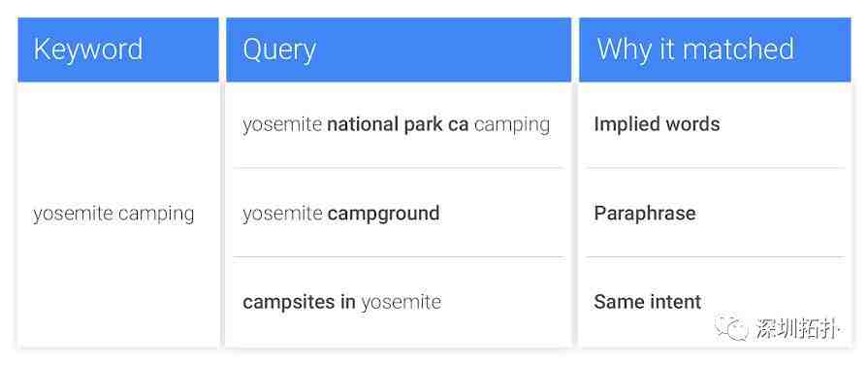
Task: Click the Implied words reason
Action: (x=658, y=125)
